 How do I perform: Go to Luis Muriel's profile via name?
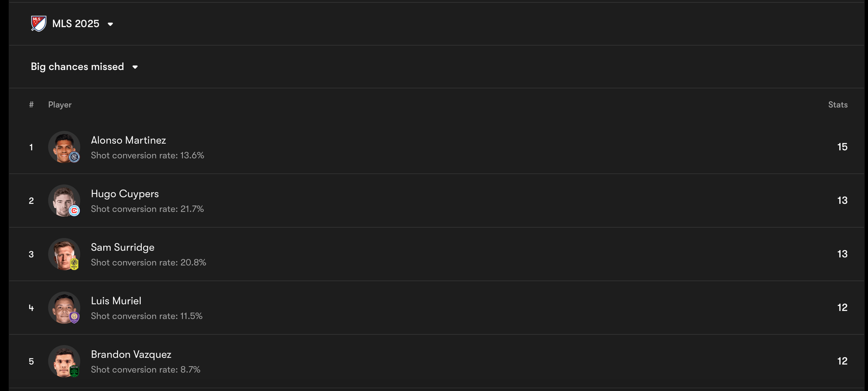click(x=116, y=301)
